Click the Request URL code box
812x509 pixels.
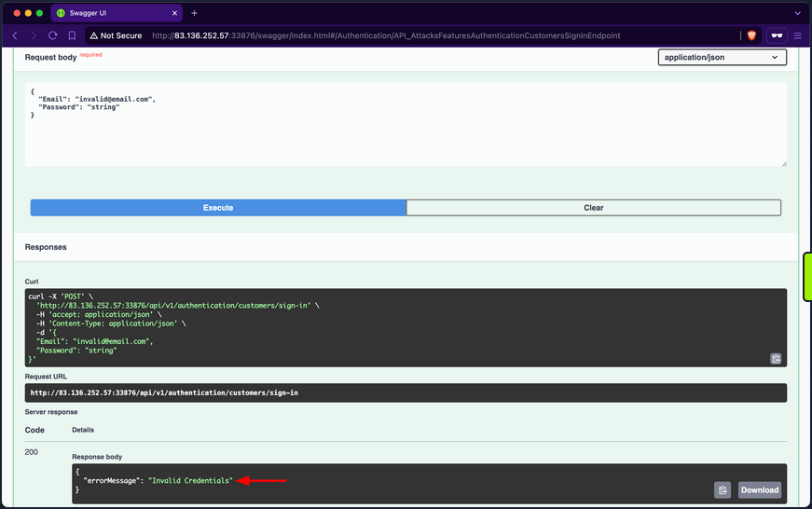coord(406,392)
